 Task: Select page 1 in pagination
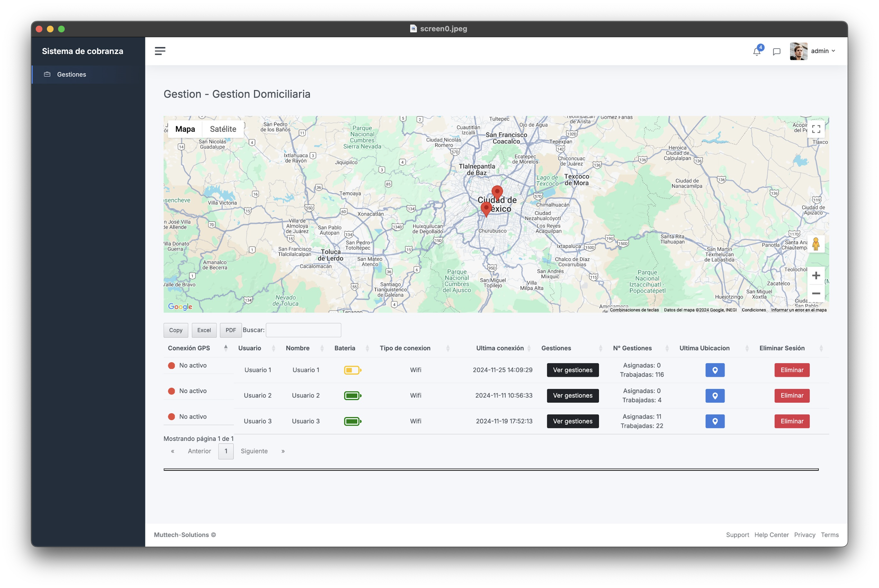226,451
